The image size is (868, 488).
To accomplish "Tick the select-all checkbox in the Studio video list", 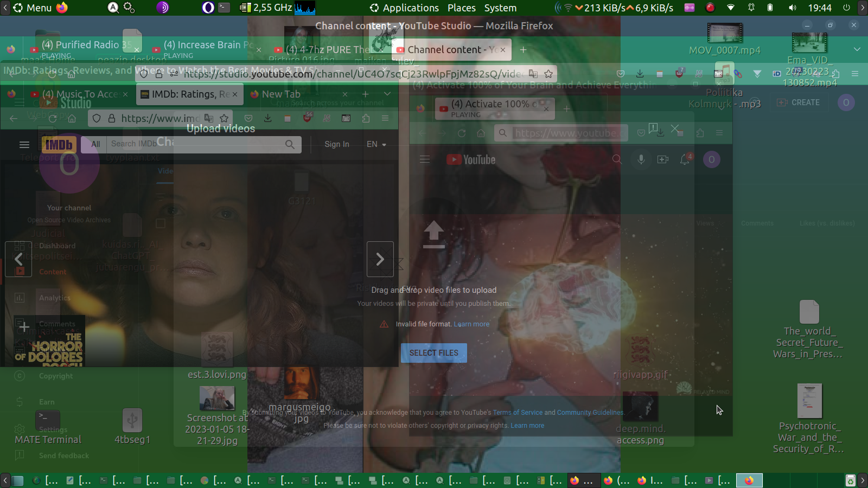I will [161, 223].
